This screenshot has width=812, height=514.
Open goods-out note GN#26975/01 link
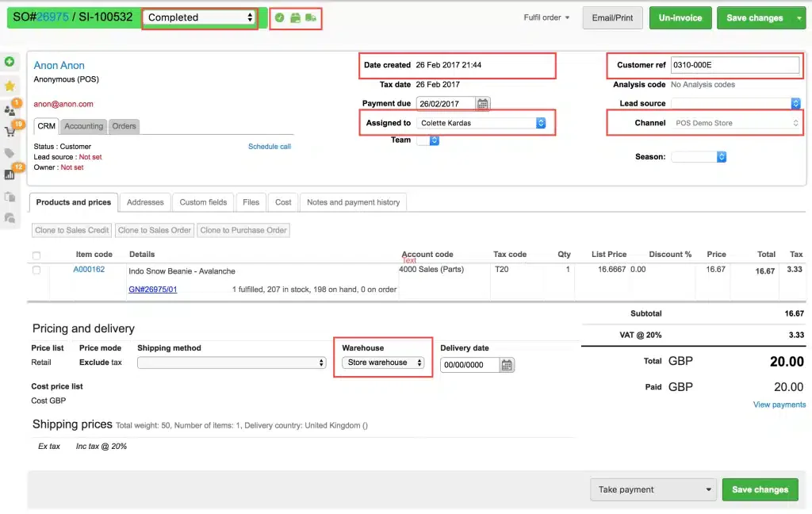(153, 289)
